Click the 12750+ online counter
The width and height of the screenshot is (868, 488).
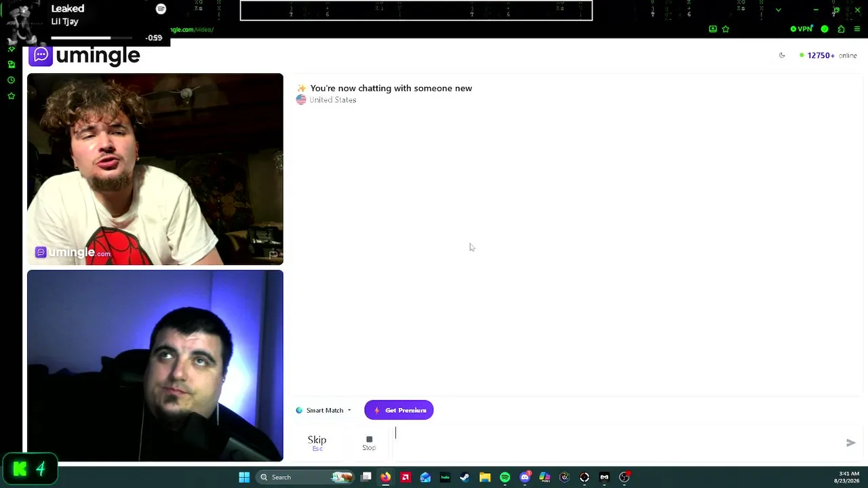(x=828, y=56)
